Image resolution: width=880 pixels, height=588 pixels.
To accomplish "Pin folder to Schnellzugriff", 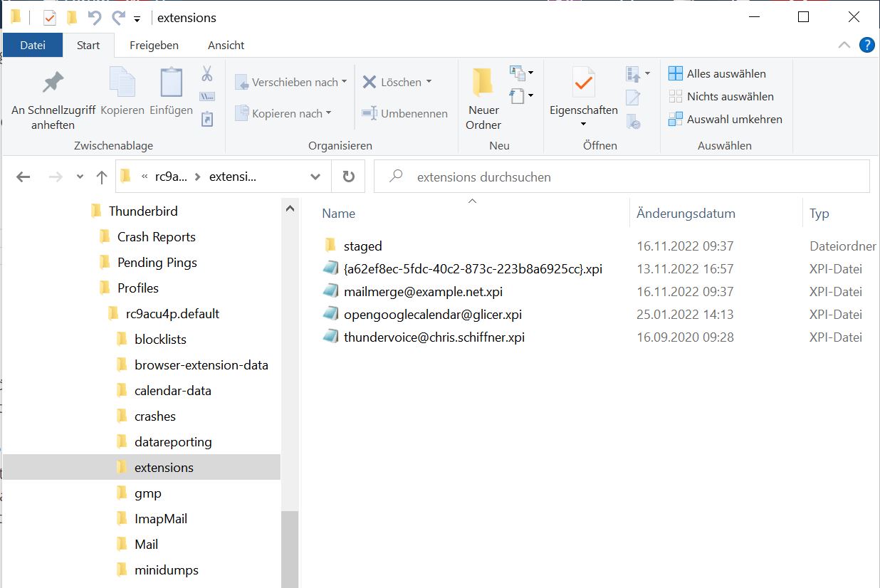I will (x=53, y=100).
